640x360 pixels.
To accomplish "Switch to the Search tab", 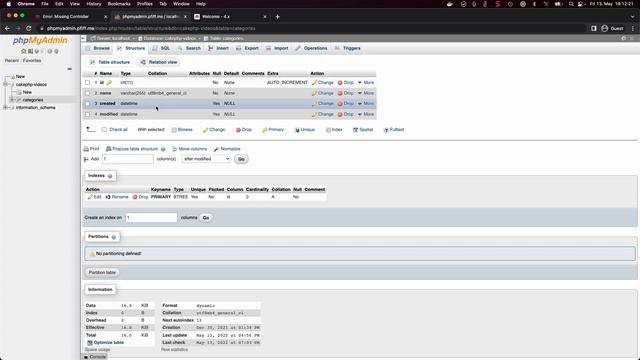I will click(x=189, y=48).
